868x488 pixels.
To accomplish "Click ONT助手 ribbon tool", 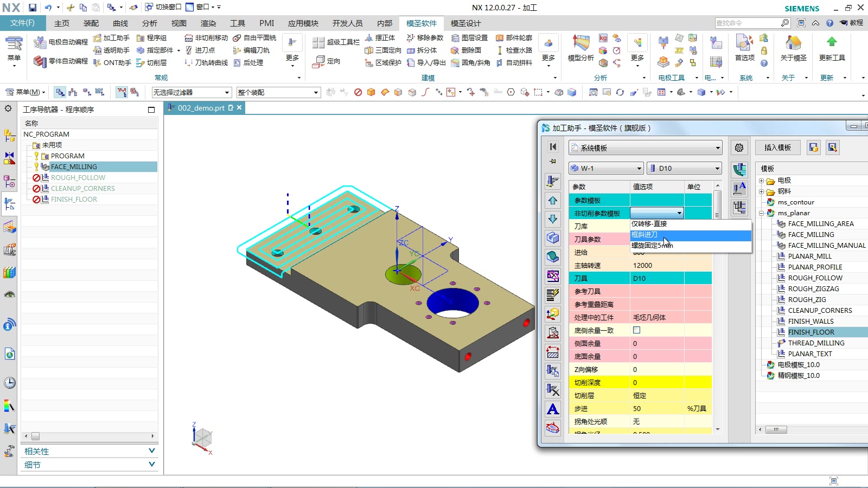I will (112, 63).
